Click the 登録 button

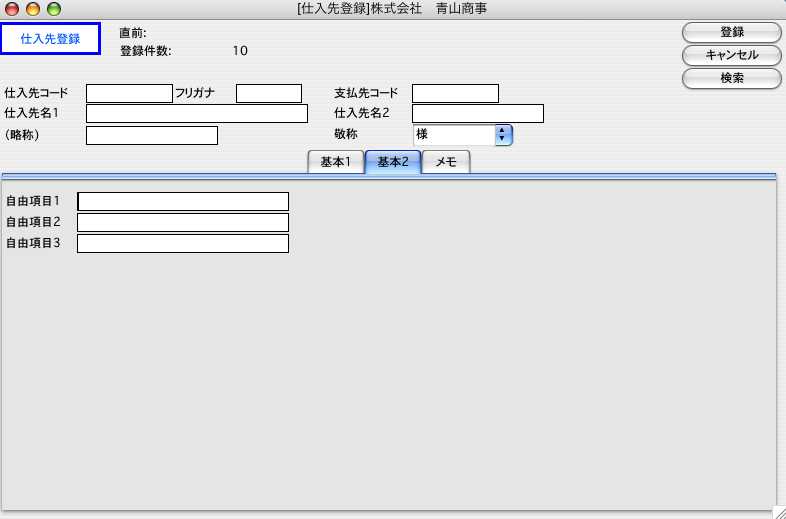pyautogui.click(x=731, y=33)
